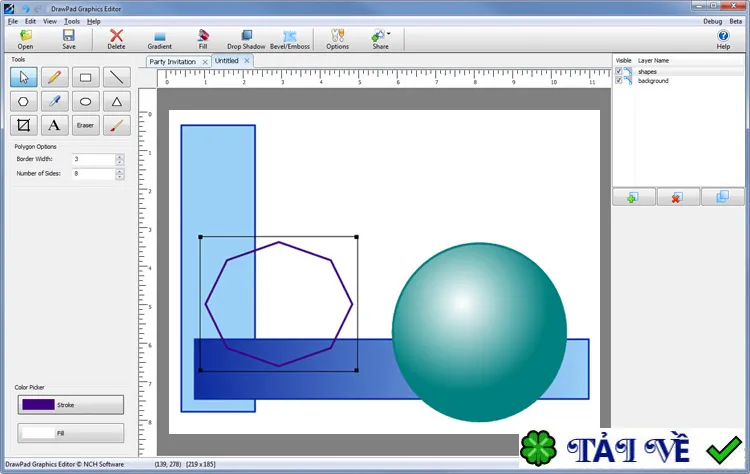
Task: Click the Open toolbar button
Action: click(25, 39)
